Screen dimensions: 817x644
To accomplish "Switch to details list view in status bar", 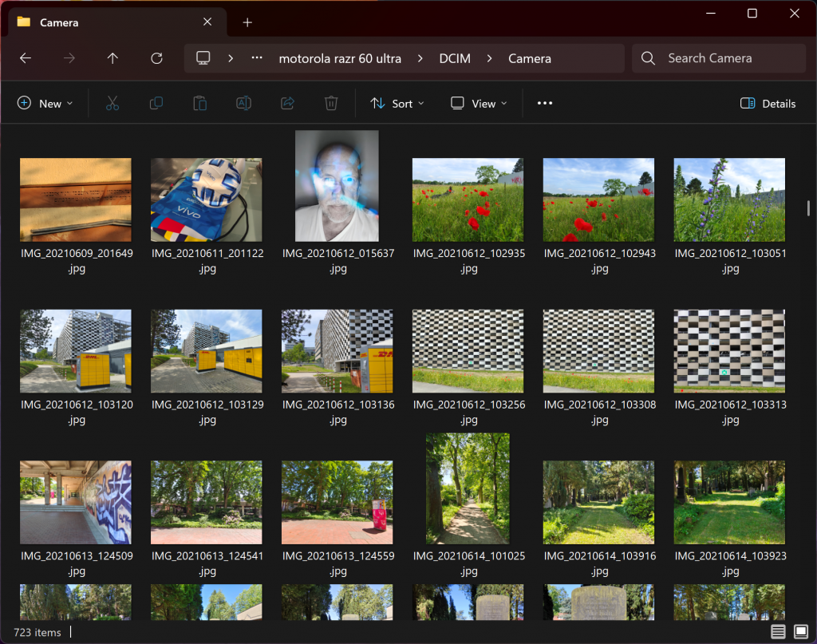I will click(x=778, y=632).
